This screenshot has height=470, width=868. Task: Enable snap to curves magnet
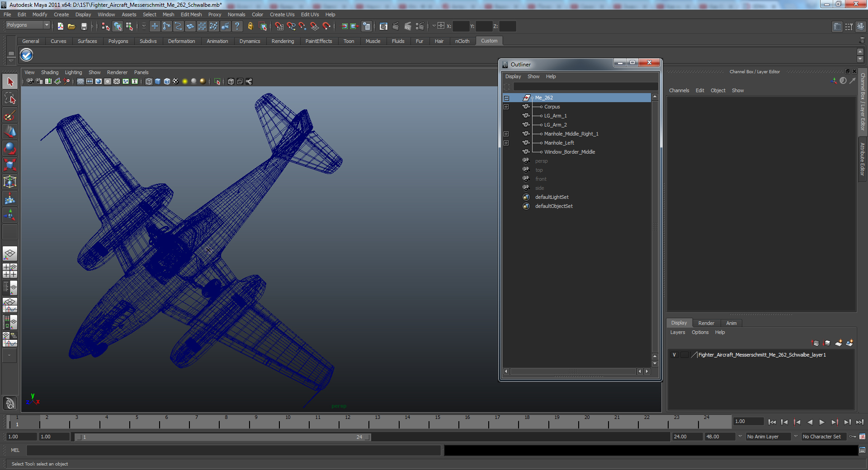(x=291, y=26)
